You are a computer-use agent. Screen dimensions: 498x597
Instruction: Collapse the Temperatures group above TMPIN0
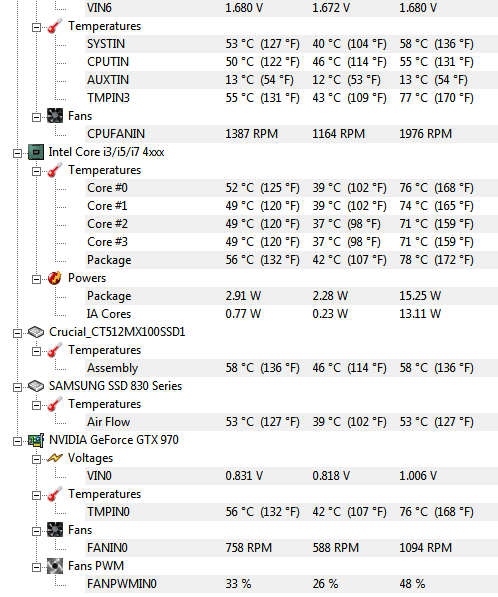[37, 495]
